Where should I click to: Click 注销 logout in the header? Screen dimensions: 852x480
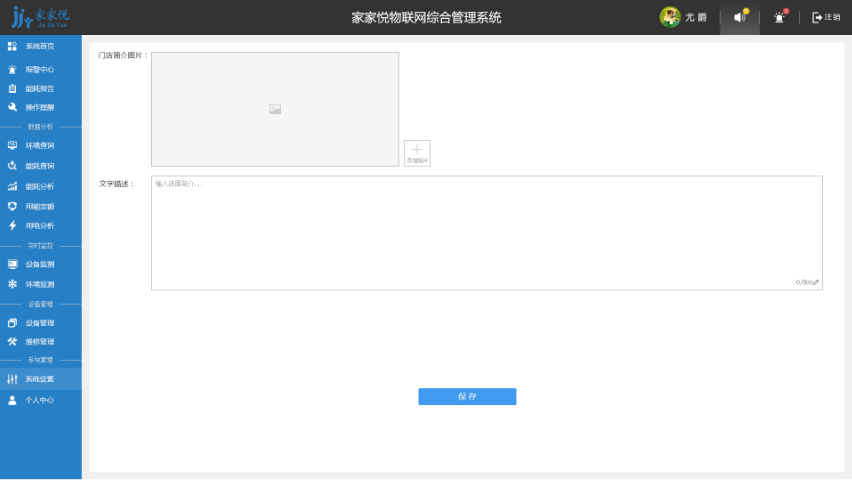pos(826,17)
